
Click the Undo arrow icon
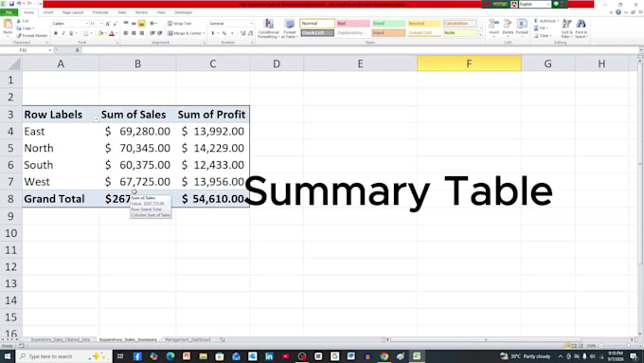(x=19, y=4)
